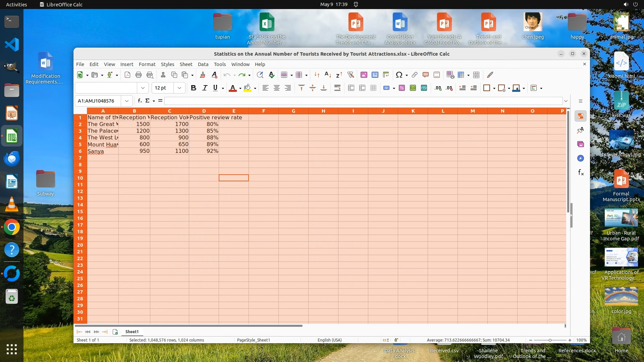Viewport: 644px width, 362px height.
Task: Click the Insert Chart icon
Action: click(375, 75)
